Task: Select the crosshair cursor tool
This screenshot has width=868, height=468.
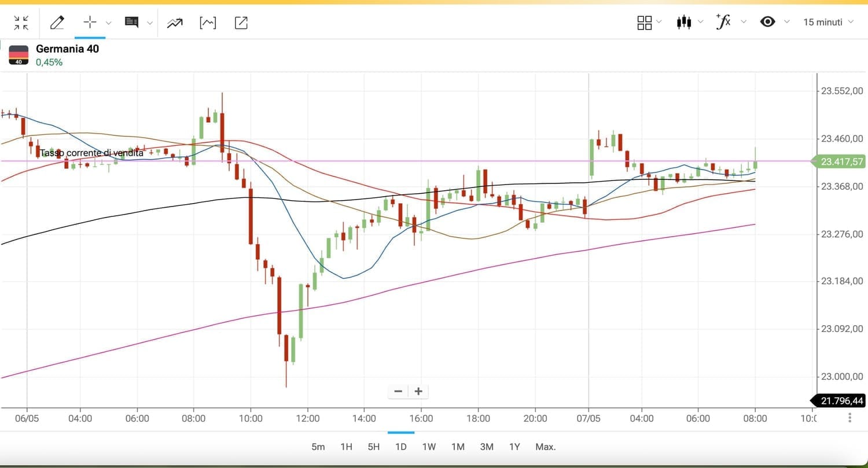Action: pyautogui.click(x=90, y=23)
